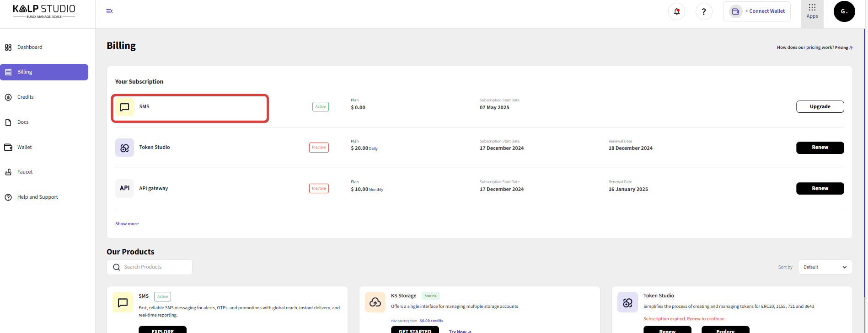The width and height of the screenshot is (868, 333).
Task: Open Credits in the sidebar
Action: (x=26, y=97)
